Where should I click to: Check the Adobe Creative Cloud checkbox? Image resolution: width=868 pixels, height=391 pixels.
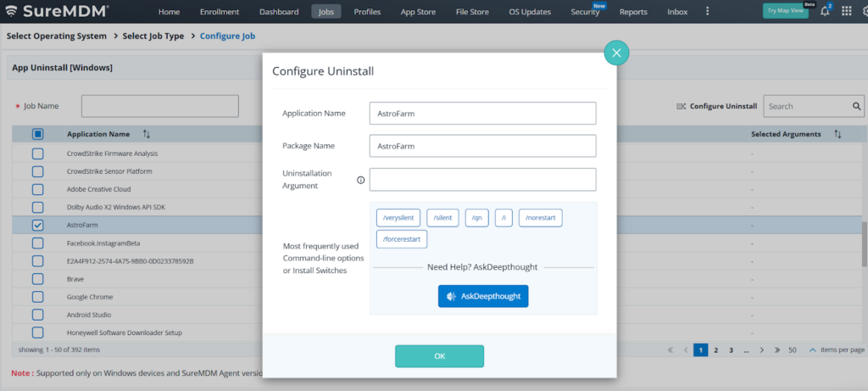point(37,189)
